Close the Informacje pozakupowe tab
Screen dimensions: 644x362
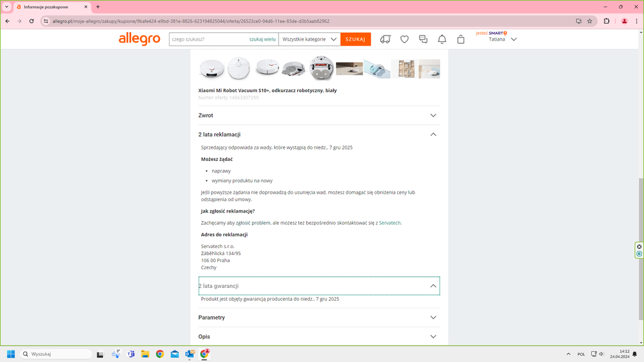pos(86,7)
